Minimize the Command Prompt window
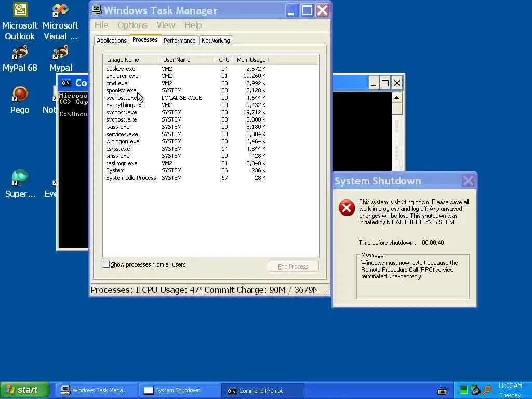 [x=374, y=83]
